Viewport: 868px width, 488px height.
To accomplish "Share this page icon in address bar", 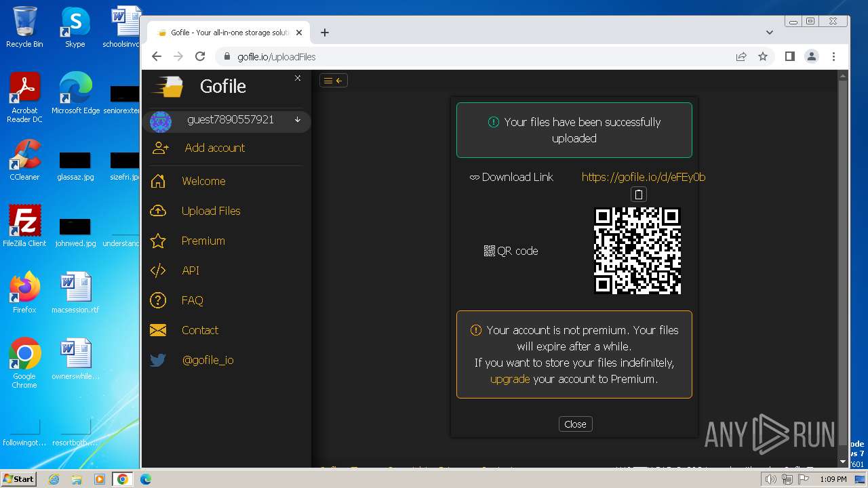I will pyautogui.click(x=741, y=57).
